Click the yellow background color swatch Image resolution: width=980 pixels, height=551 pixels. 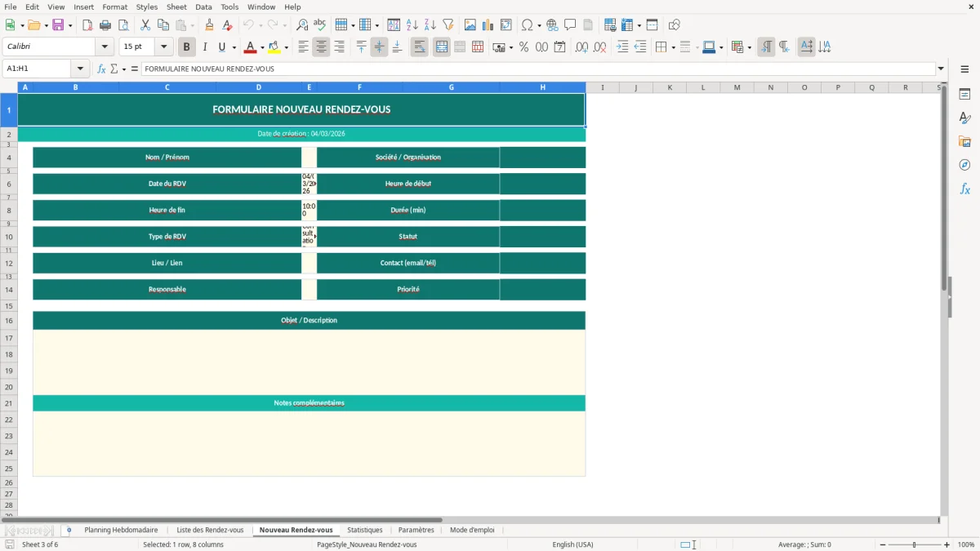pyautogui.click(x=274, y=47)
